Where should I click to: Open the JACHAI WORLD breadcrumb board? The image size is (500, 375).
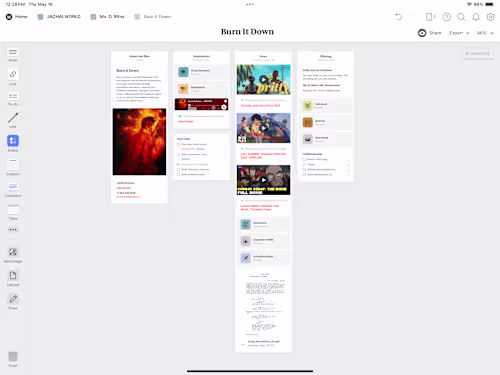tap(59, 17)
